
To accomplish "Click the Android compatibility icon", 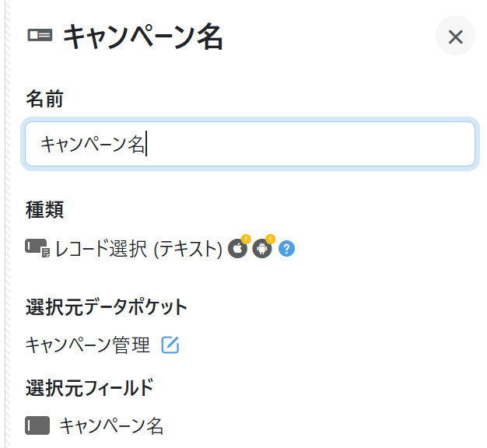I will click(262, 250).
